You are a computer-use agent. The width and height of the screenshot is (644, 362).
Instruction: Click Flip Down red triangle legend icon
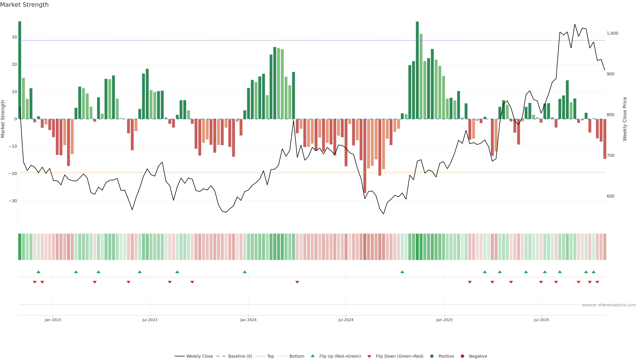pos(369,356)
